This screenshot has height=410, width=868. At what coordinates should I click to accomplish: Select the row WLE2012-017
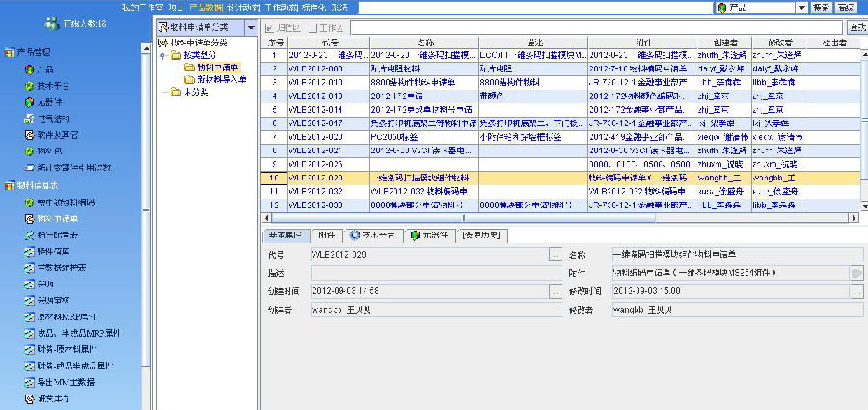coord(560,123)
